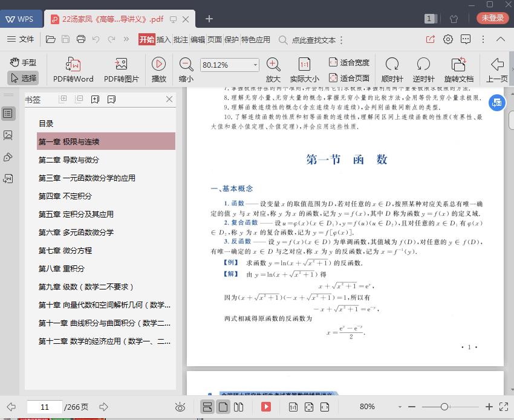Screen dimensions: 514x420
Task: Click the 放大 zoom in magnifier
Action: [273, 69]
